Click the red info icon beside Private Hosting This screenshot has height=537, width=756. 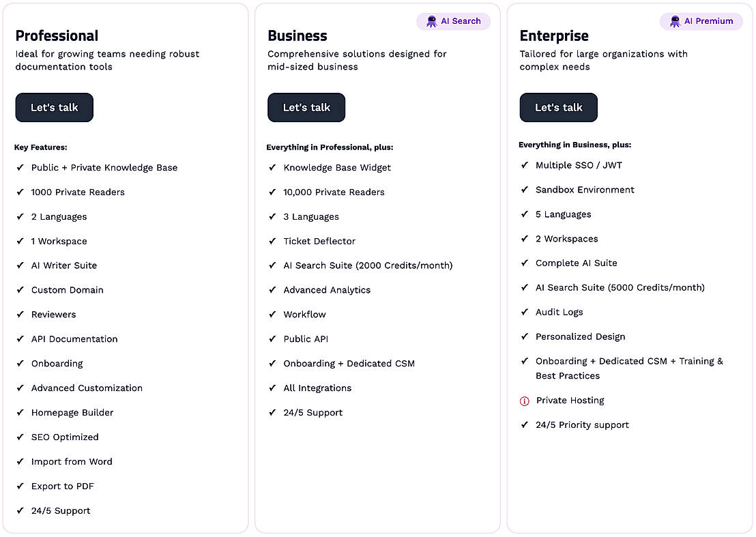click(x=525, y=401)
